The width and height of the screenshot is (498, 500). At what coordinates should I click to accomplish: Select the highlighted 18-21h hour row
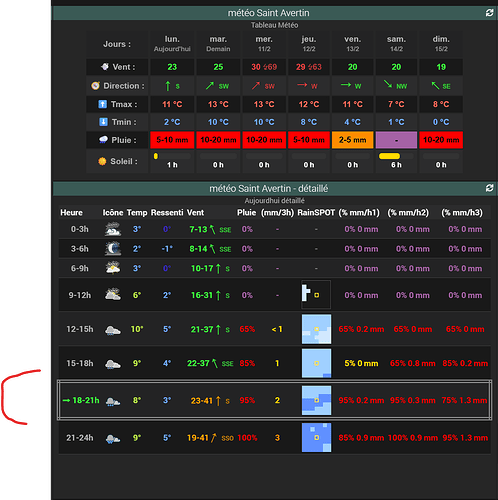[x=275, y=400]
